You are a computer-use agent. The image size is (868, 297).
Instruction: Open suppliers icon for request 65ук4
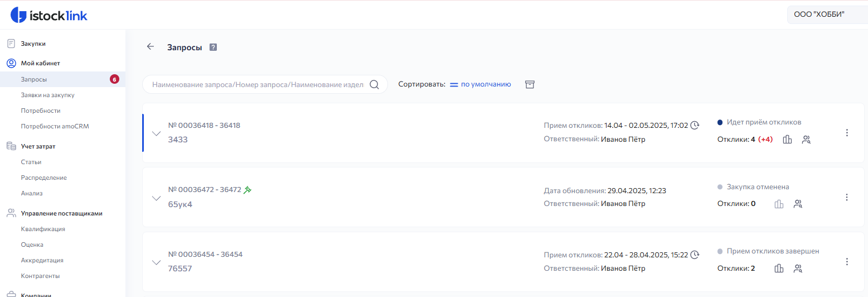tap(798, 204)
